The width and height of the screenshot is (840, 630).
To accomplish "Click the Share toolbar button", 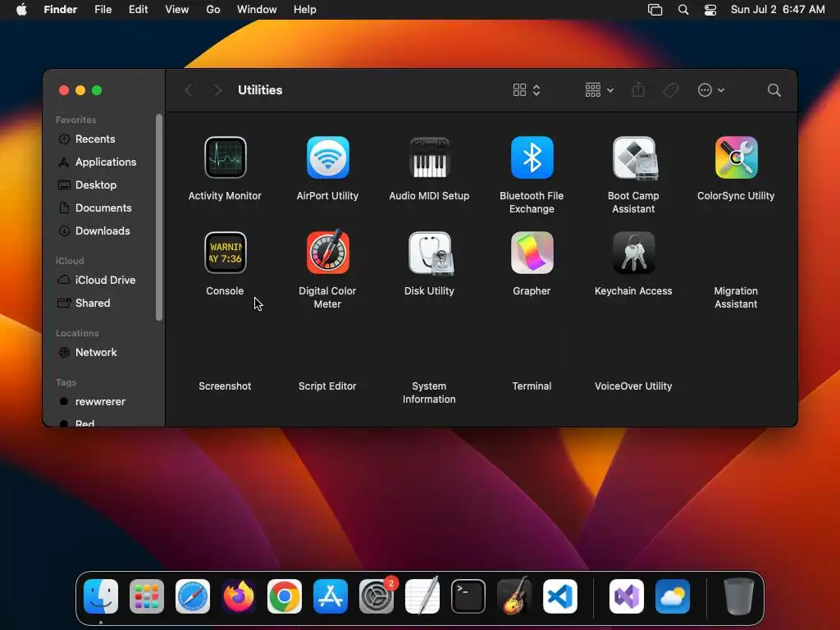I will point(638,90).
